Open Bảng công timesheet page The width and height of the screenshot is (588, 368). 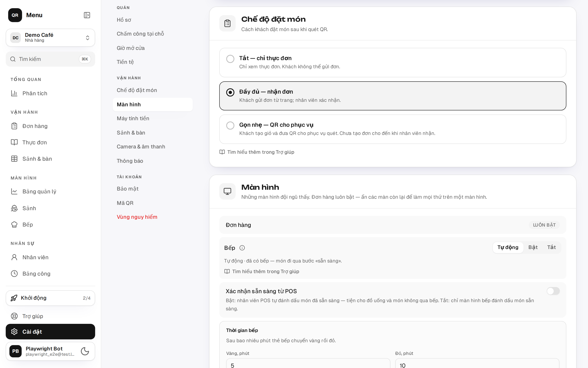[50, 274]
